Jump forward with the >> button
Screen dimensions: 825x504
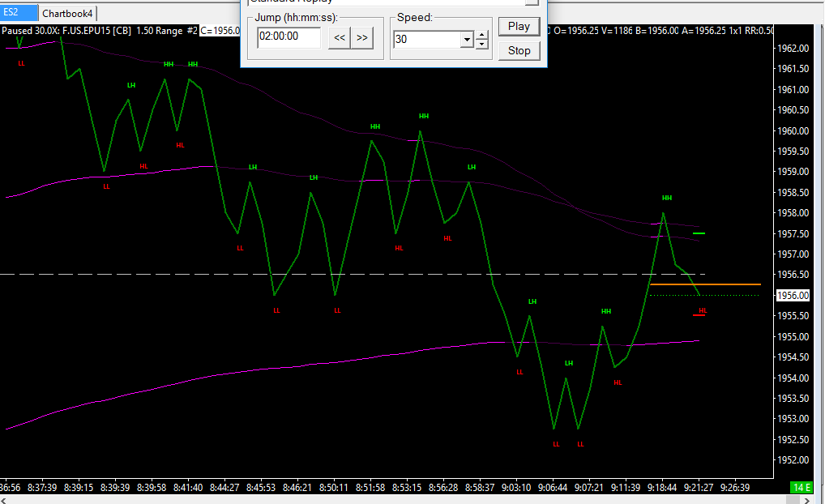tap(362, 38)
